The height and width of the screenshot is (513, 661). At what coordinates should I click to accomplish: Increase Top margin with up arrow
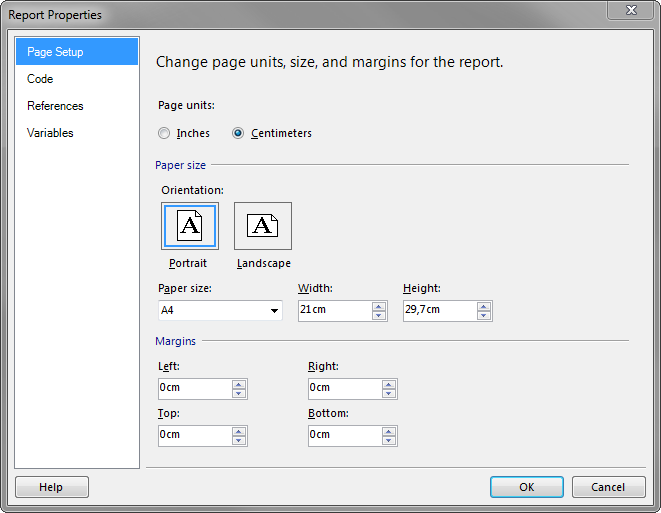point(239,431)
